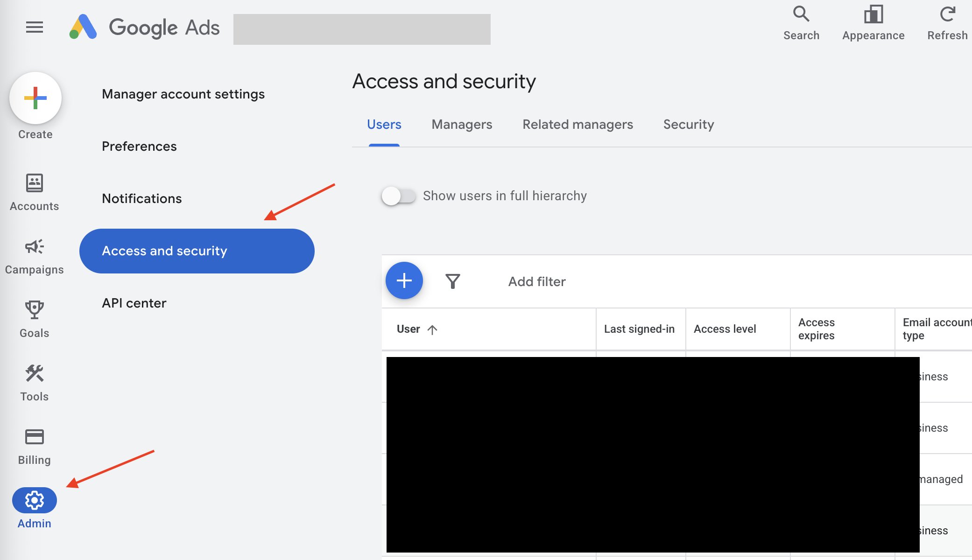
Task: Click the filter funnel icon
Action: pyautogui.click(x=453, y=281)
